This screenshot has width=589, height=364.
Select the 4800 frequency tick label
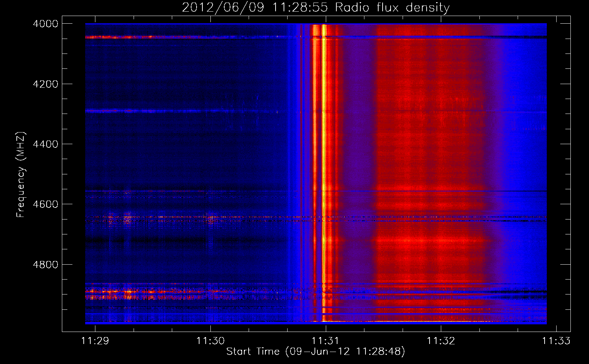tap(46, 264)
